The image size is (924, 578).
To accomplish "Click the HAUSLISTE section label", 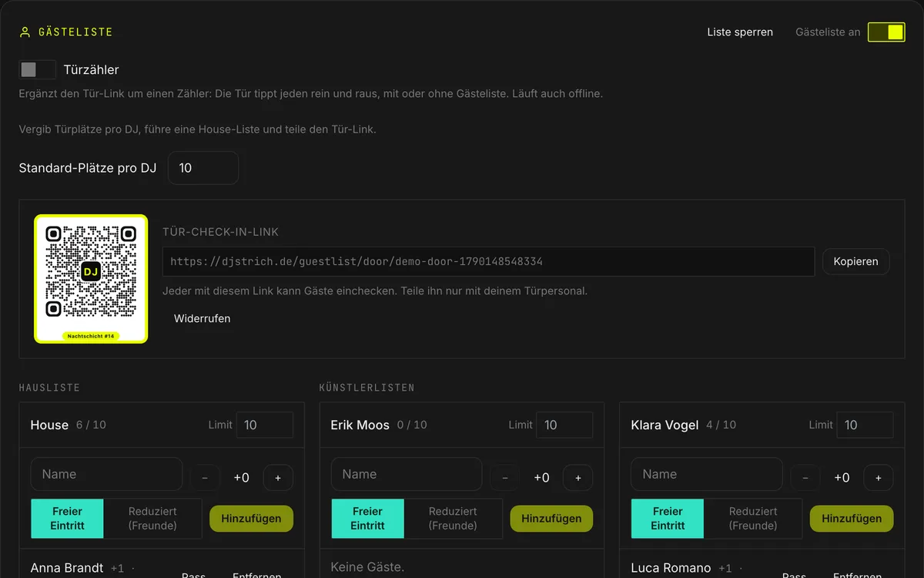I will pos(49,388).
